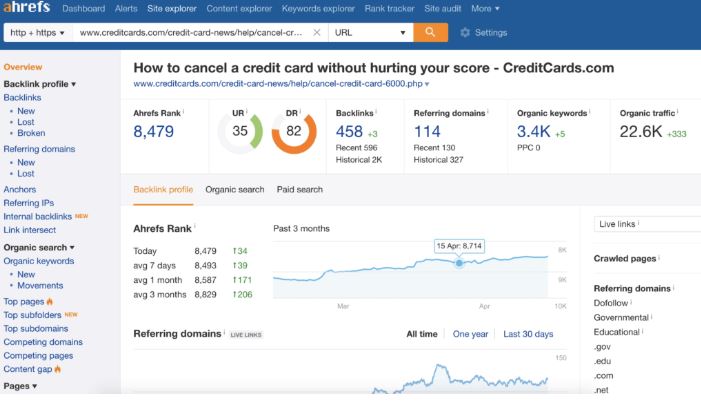Open Competing domains in sidebar
Image resolution: width=701 pixels, height=416 pixels.
[x=43, y=342]
